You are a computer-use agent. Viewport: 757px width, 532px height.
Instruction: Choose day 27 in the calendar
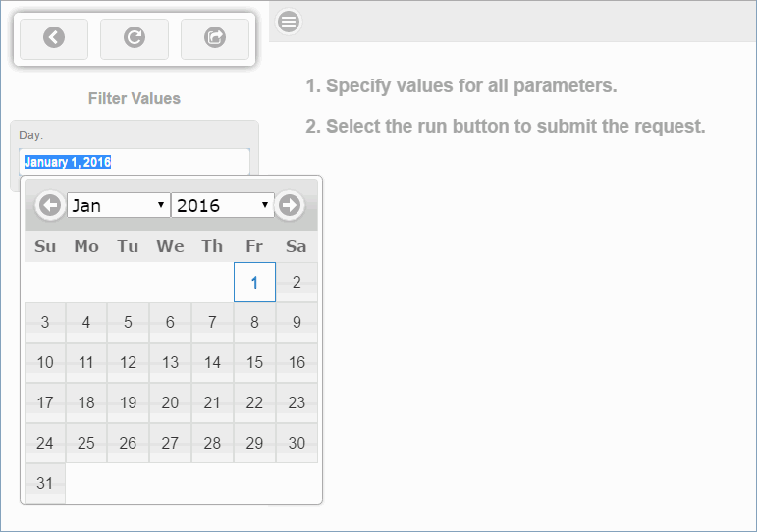[x=170, y=444]
